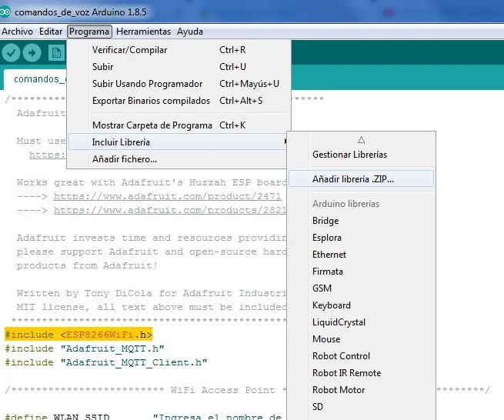Include the Robot Control library

tap(362, 356)
